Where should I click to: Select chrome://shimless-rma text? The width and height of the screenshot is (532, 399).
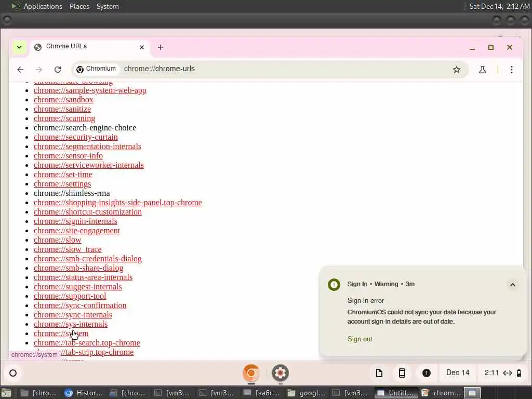72,193
